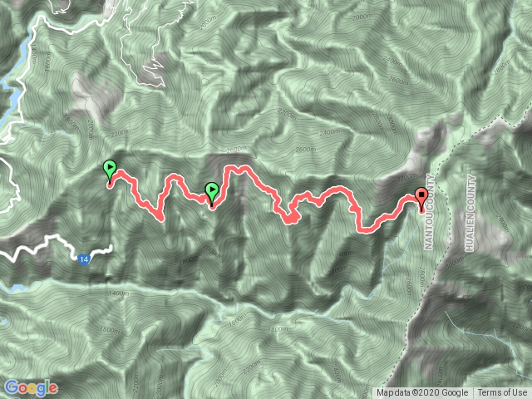Click the 3200m contour label near the summit

coord(406,177)
